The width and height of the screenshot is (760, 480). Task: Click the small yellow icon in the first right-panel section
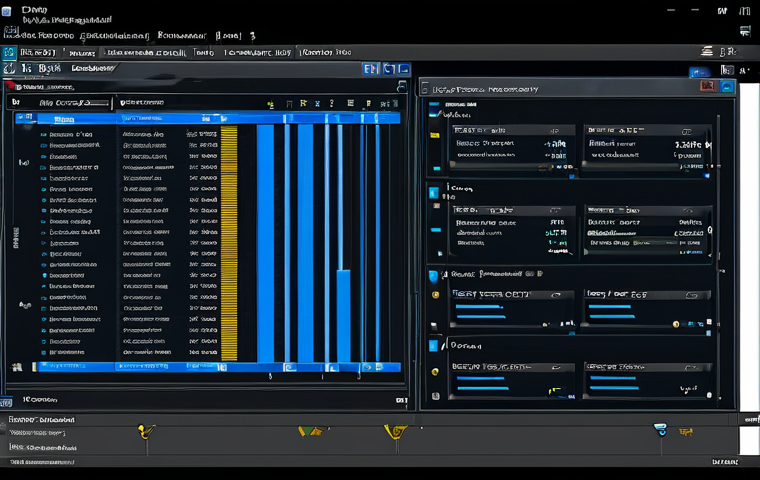click(x=435, y=135)
